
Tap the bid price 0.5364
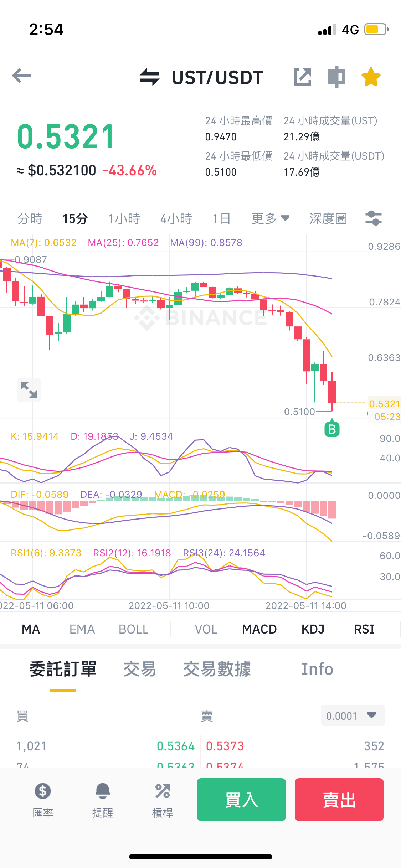[x=176, y=746]
